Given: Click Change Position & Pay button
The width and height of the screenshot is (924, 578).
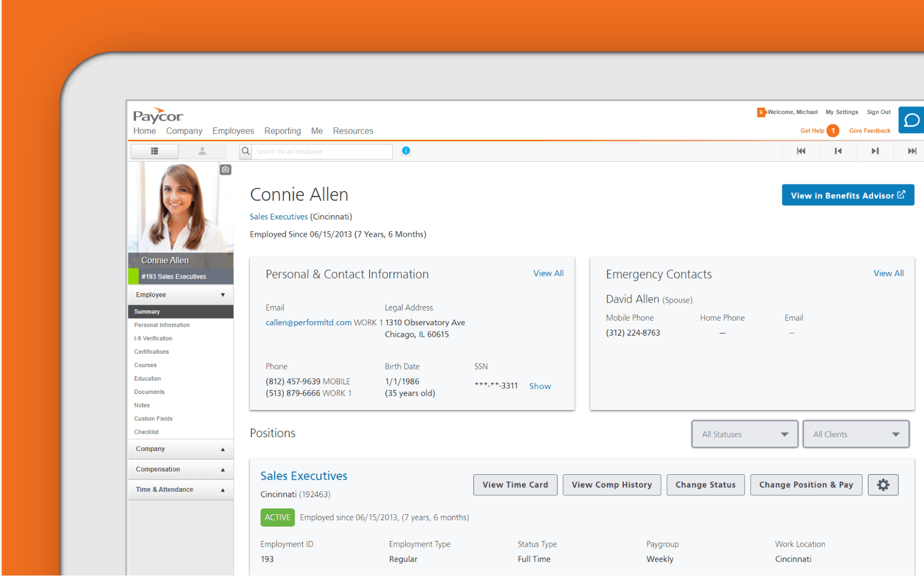Looking at the screenshot, I should tap(806, 484).
